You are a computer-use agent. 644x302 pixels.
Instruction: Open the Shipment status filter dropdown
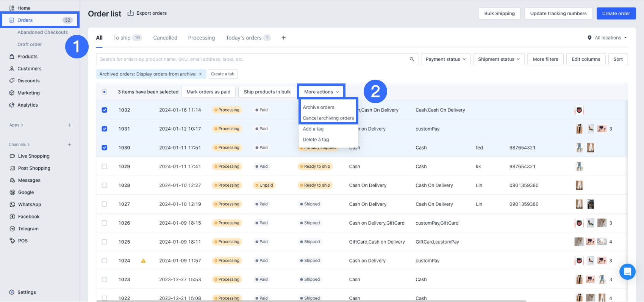[499, 59]
